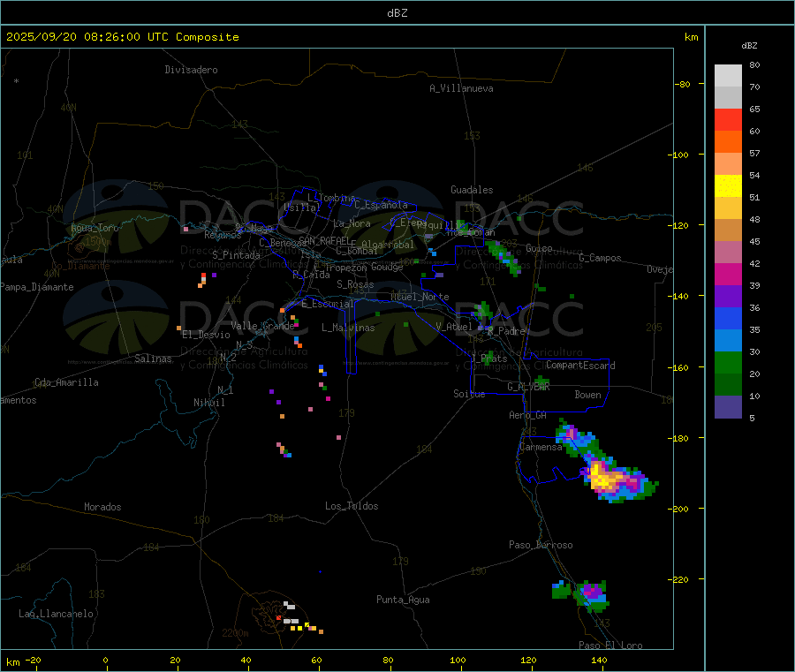The image size is (795, 672).
Task: Click the 'Los_Toldos' map label
Action: point(352,506)
